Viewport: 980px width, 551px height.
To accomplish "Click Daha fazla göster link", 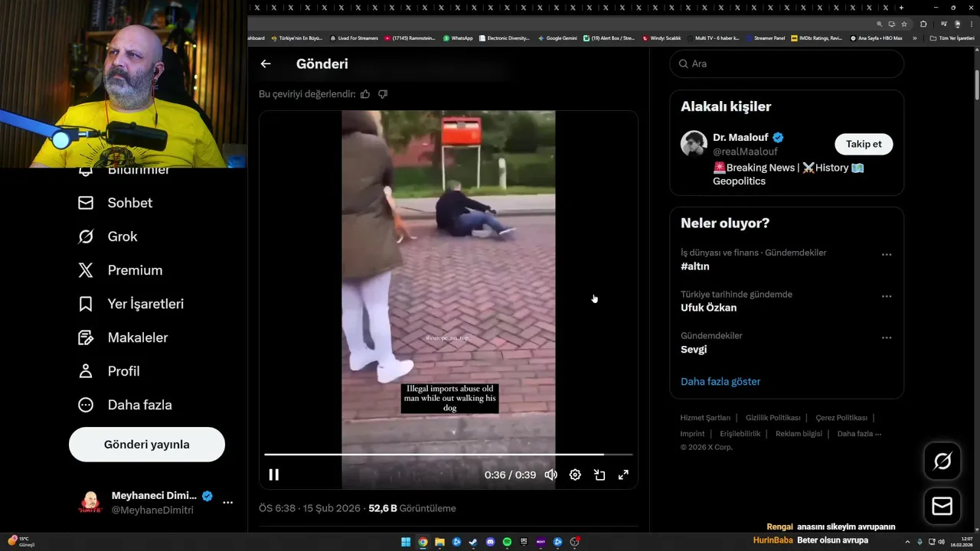I will point(720,381).
